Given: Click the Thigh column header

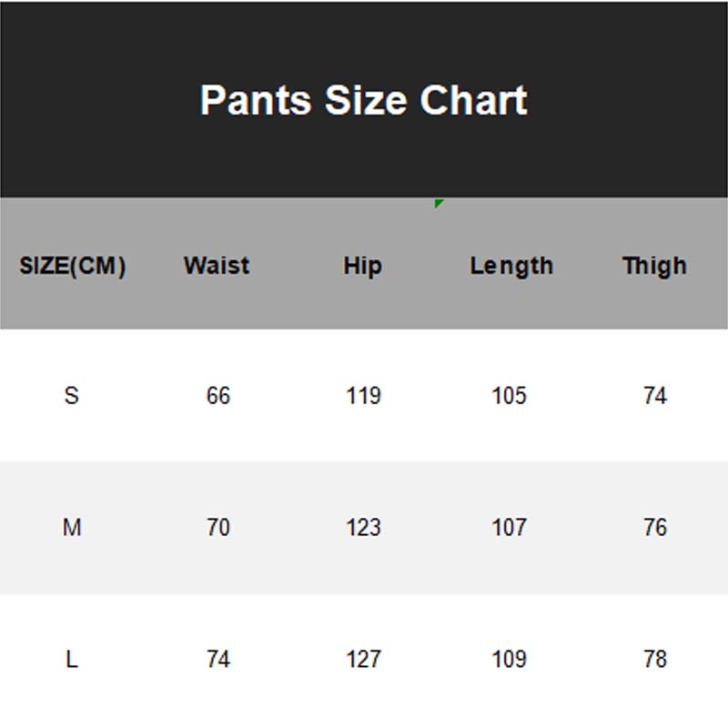Looking at the screenshot, I should coord(654,266).
